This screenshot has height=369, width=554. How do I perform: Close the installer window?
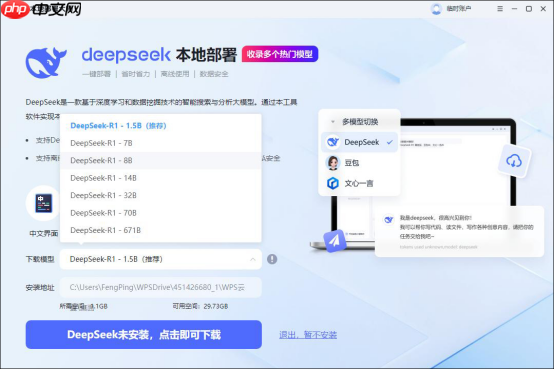click(543, 8)
